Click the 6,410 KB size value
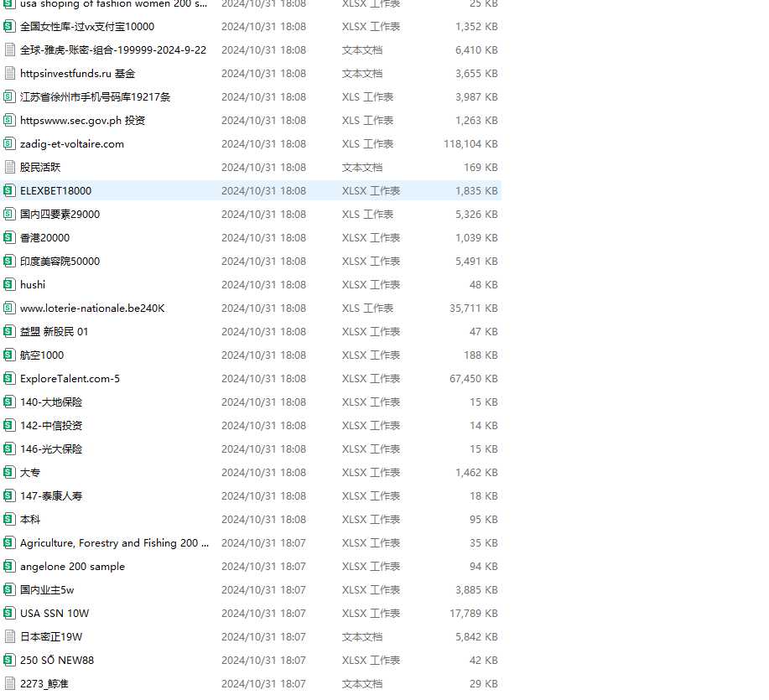 [476, 50]
